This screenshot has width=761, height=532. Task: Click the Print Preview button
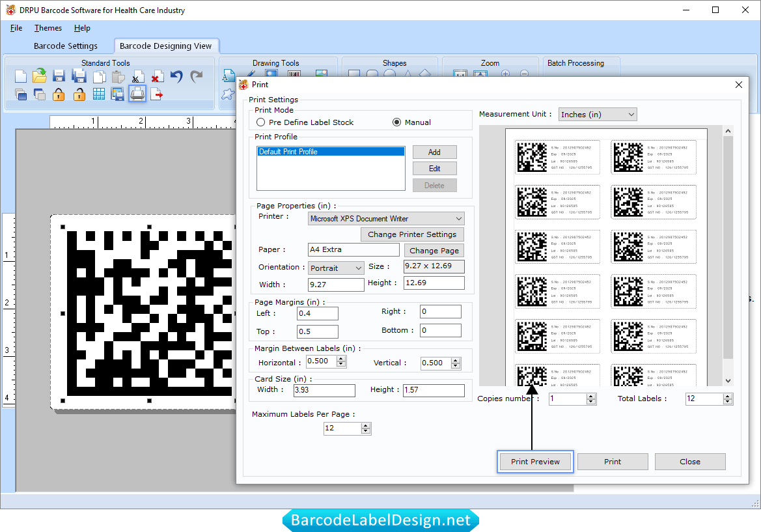pyautogui.click(x=535, y=462)
